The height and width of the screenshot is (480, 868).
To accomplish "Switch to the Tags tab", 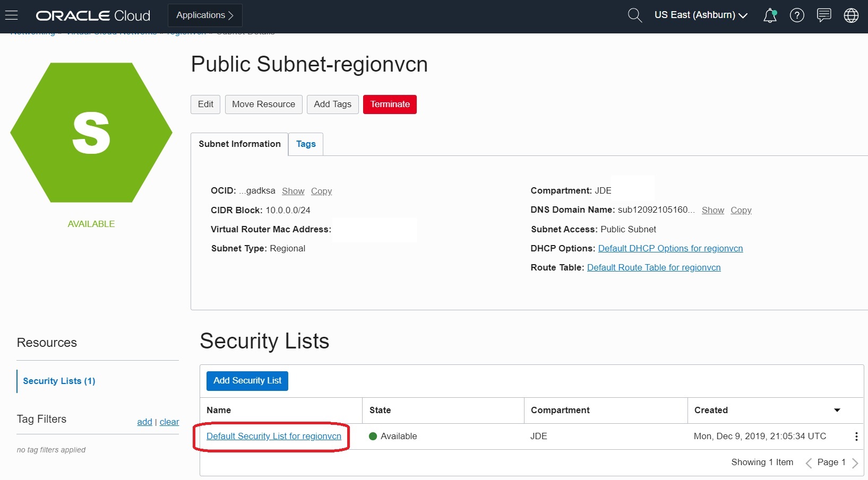I will coord(305,144).
